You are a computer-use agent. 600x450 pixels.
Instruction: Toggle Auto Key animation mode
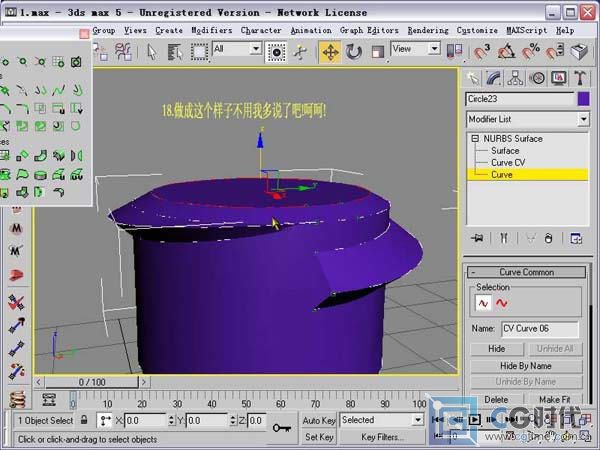[x=319, y=421]
